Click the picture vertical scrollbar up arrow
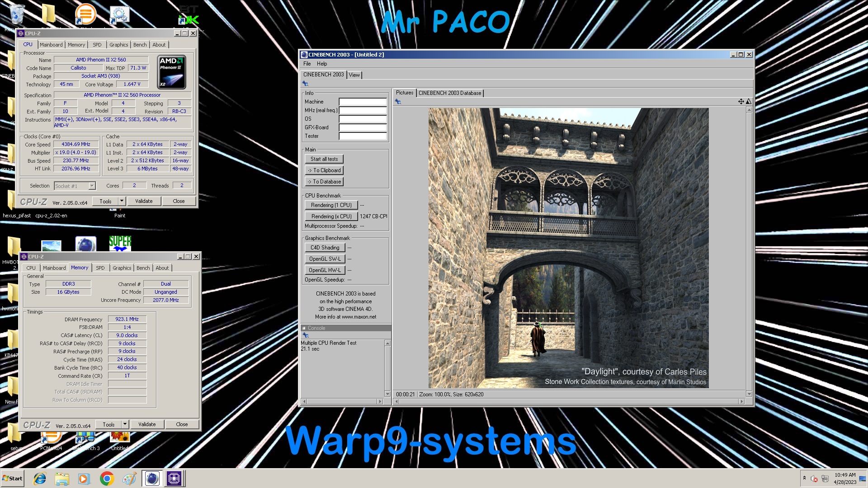This screenshot has width=868, height=488. coord(749,110)
